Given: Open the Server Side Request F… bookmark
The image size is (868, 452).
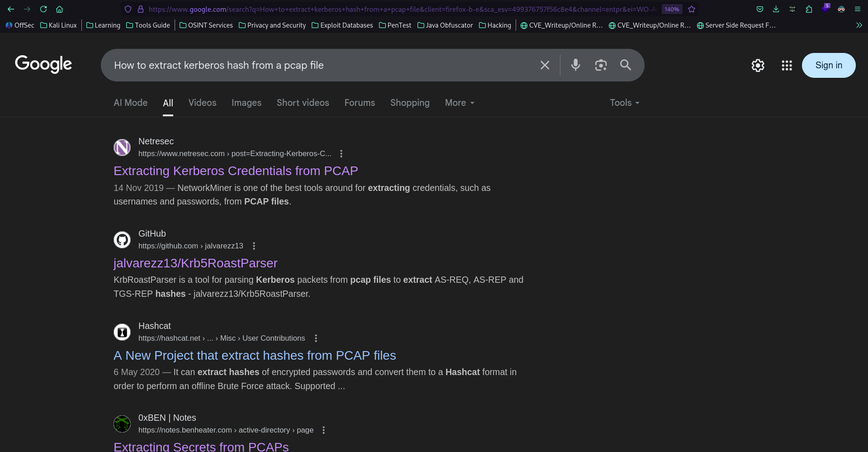Looking at the screenshot, I should (736, 25).
